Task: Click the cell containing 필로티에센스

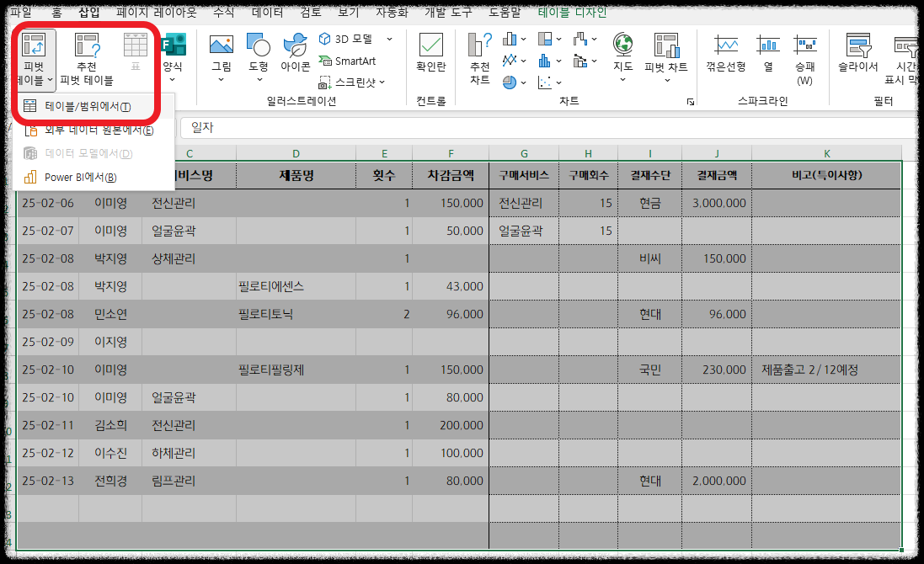Action: 296,287
